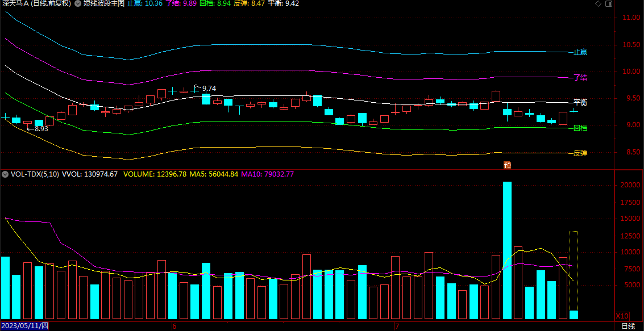The image size is (644, 331).
Task: Click the 预 forecast marker icon
Action: click(508, 165)
